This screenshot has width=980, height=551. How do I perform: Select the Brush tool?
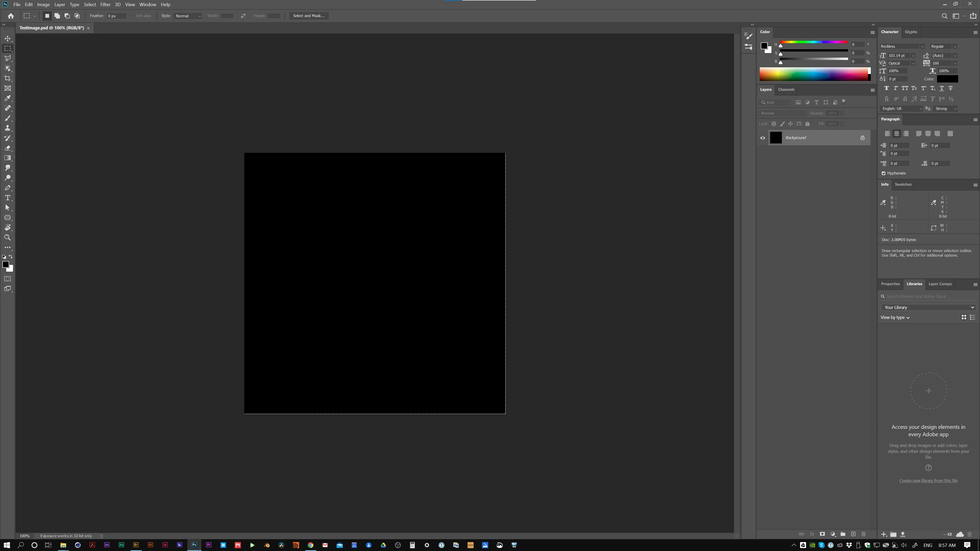point(8,118)
